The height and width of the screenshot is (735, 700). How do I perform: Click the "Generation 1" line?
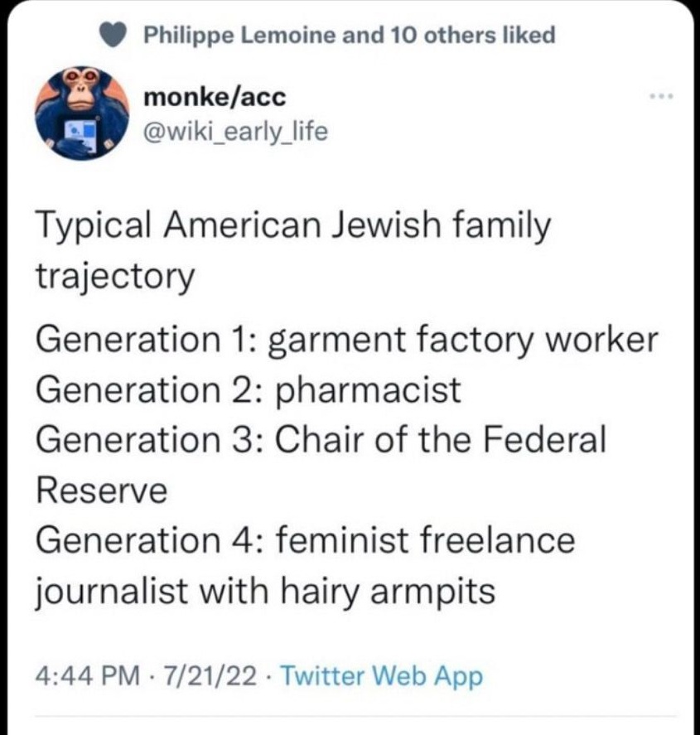pyautogui.click(x=346, y=340)
